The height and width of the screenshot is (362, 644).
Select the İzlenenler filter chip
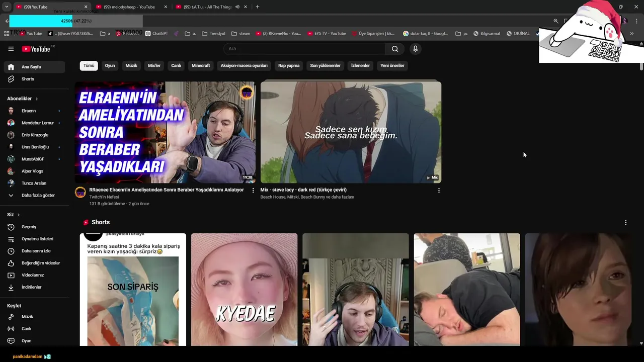360,65
